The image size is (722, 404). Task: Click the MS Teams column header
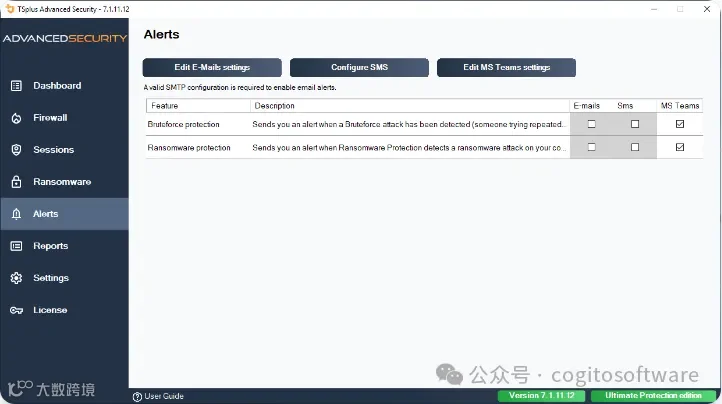pyautogui.click(x=680, y=106)
